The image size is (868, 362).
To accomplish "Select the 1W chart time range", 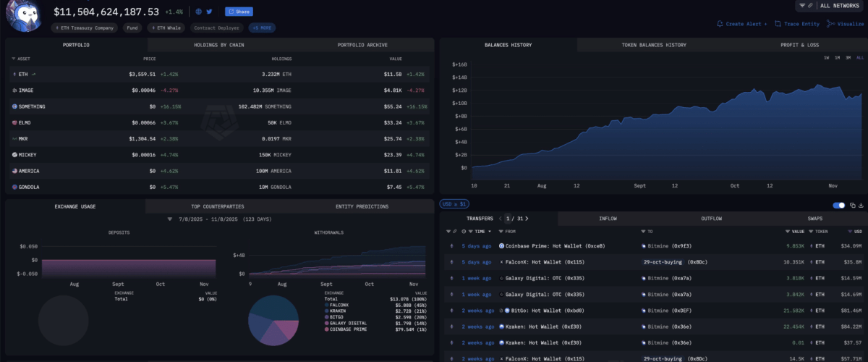I will 826,57.
